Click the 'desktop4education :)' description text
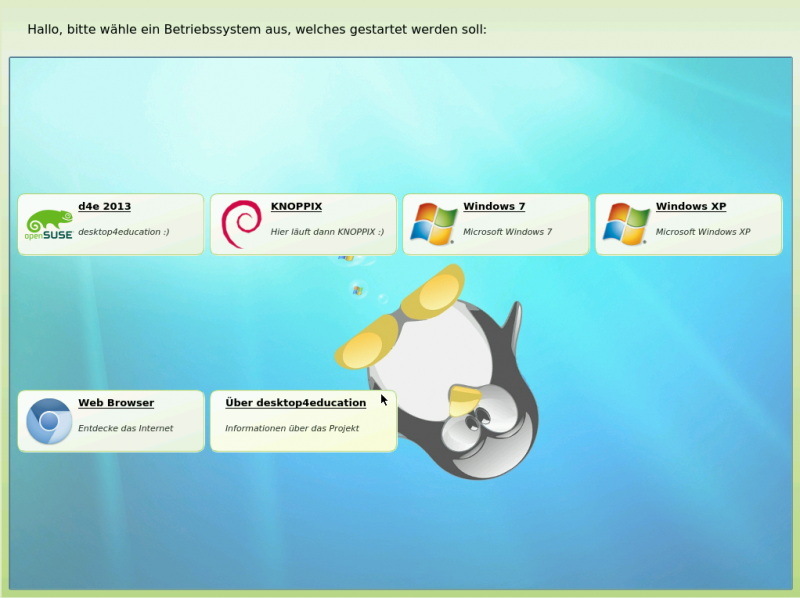Screen dimensions: 800x598 tap(123, 232)
